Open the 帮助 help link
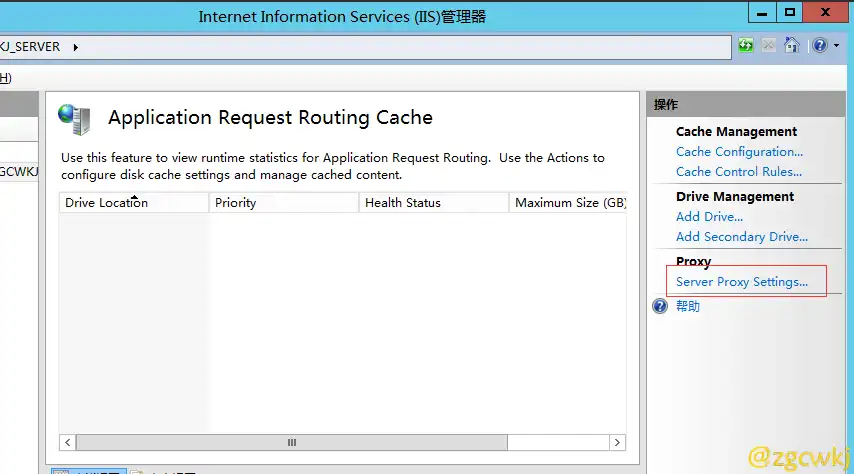 coord(688,306)
